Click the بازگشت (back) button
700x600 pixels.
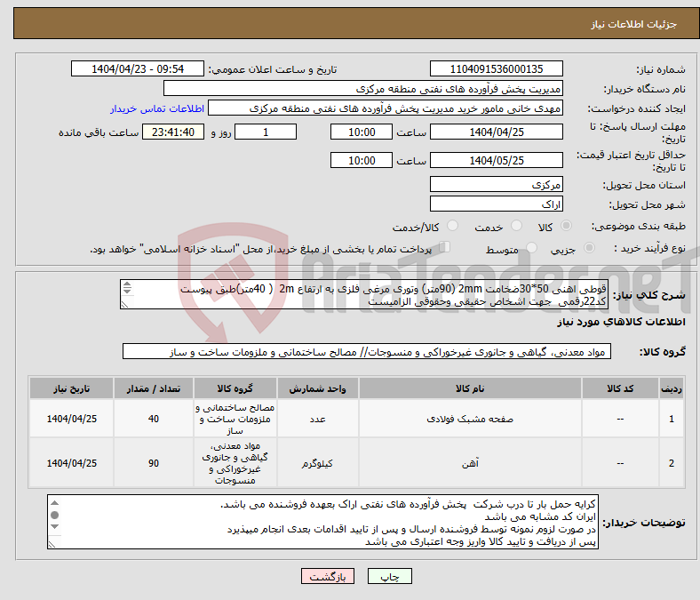pyautogui.click(x=328, y=576)
